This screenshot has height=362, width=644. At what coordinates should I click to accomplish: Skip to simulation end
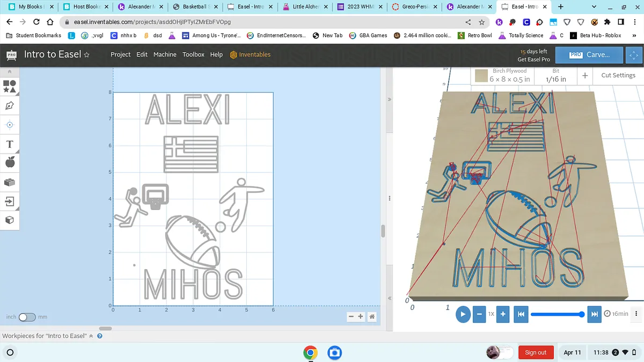[x=594, y=314]
